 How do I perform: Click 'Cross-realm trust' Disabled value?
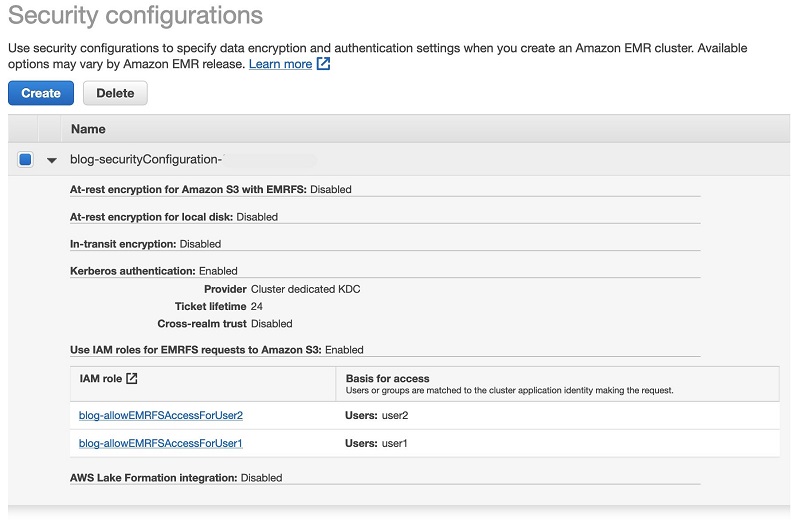(271, 324)
